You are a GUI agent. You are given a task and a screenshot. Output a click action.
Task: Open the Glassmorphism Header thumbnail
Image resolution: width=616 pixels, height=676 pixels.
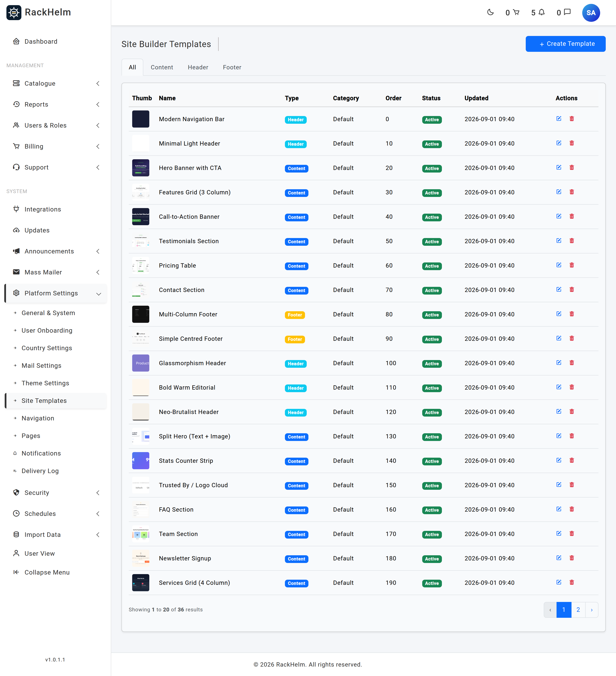(141, 363)
